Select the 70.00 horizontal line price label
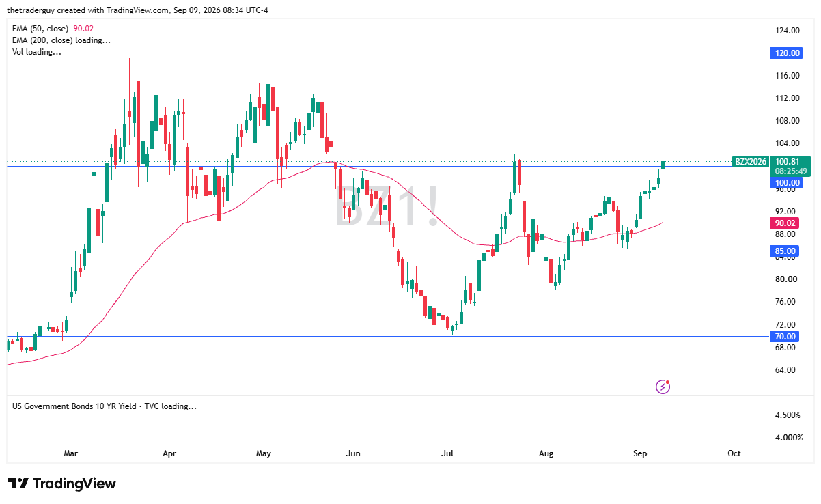The height and width of the screenshot is (504, 821). click(785, 337)
